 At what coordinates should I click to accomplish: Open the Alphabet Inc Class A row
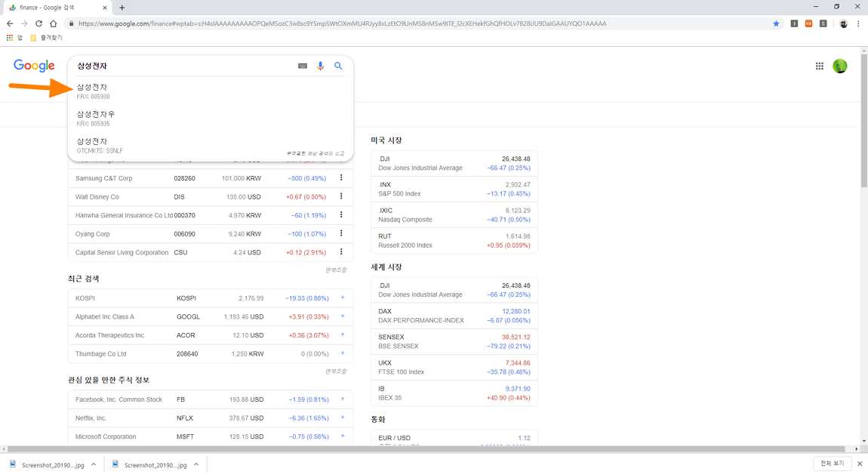(x=211, y=316)
